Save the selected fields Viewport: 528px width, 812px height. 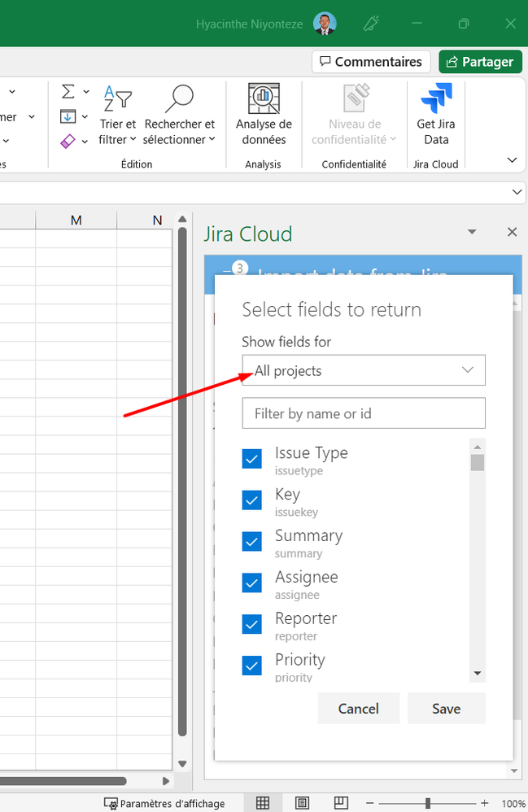[x=446, y=709]
